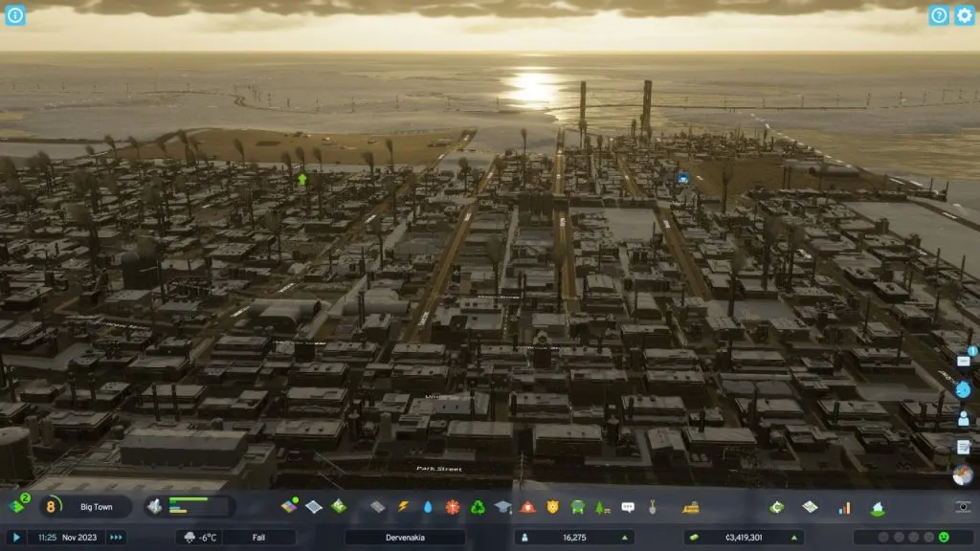980x551 pixels.
Task: Click the Dervenakia city name field
Action: (x=405, y=538)
